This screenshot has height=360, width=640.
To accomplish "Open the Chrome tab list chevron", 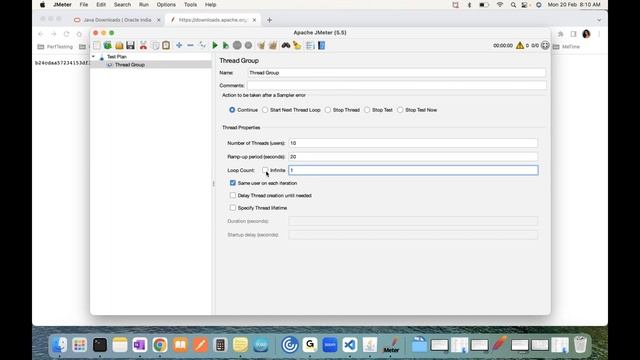I will (x=599, y=20).
